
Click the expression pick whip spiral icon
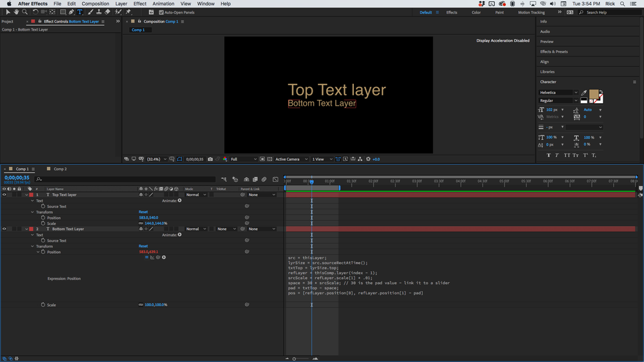tap(158, 258)
